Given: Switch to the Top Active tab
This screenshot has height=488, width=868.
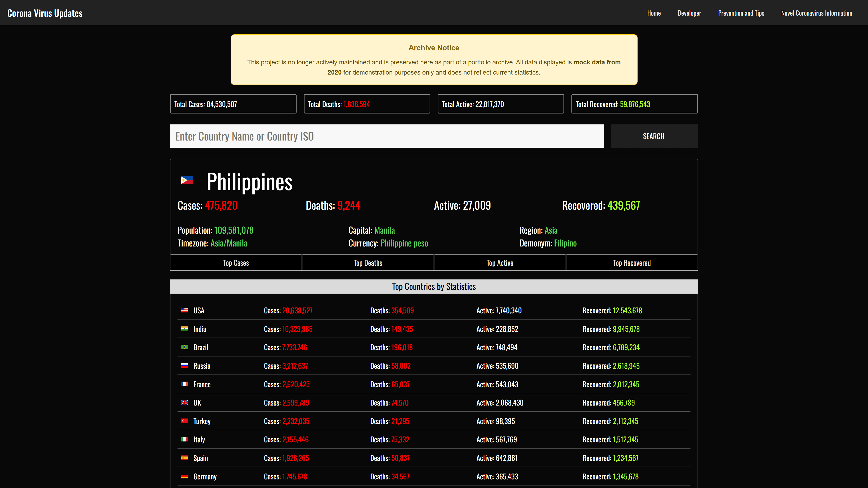Looking at the screenshot, I should point(500,263).
